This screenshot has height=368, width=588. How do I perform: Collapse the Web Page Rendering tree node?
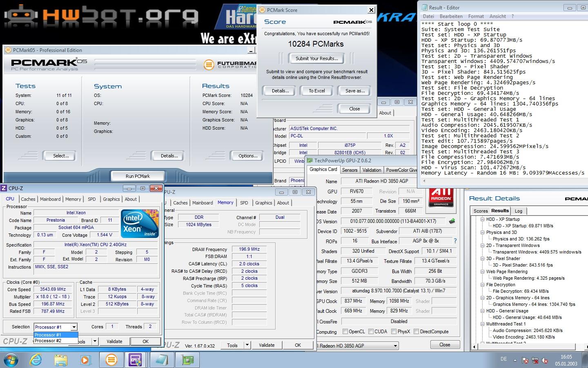pyautogui.click(x=482, y=272)
